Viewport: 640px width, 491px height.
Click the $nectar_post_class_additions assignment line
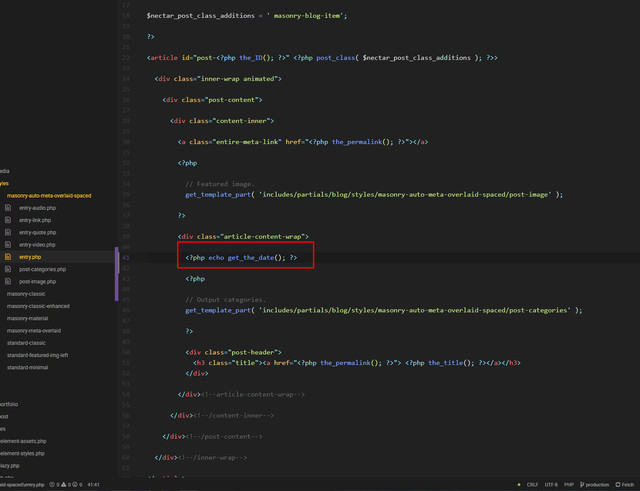[247, 16]
